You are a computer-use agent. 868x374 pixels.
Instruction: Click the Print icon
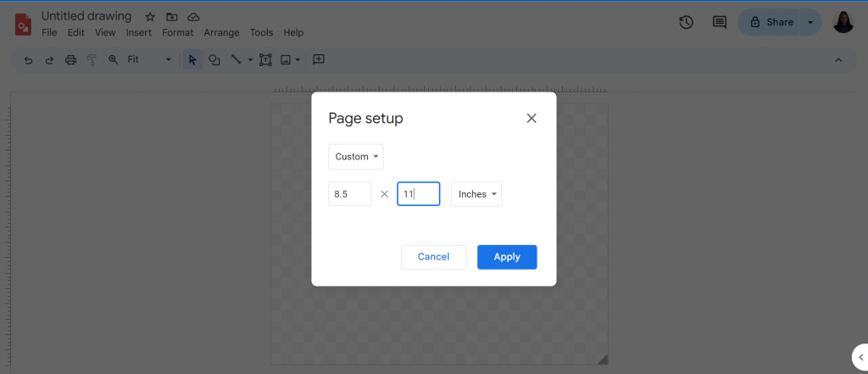[71, 60]
